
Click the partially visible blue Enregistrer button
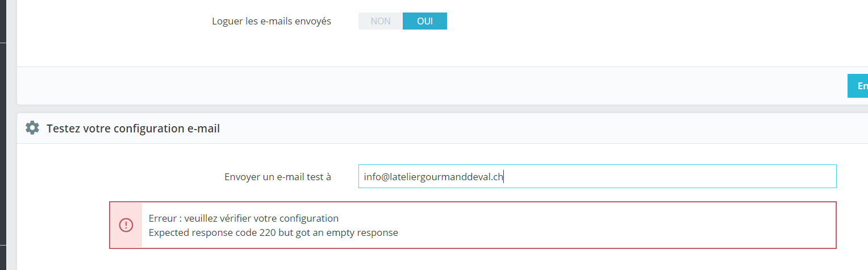(858, 86)
